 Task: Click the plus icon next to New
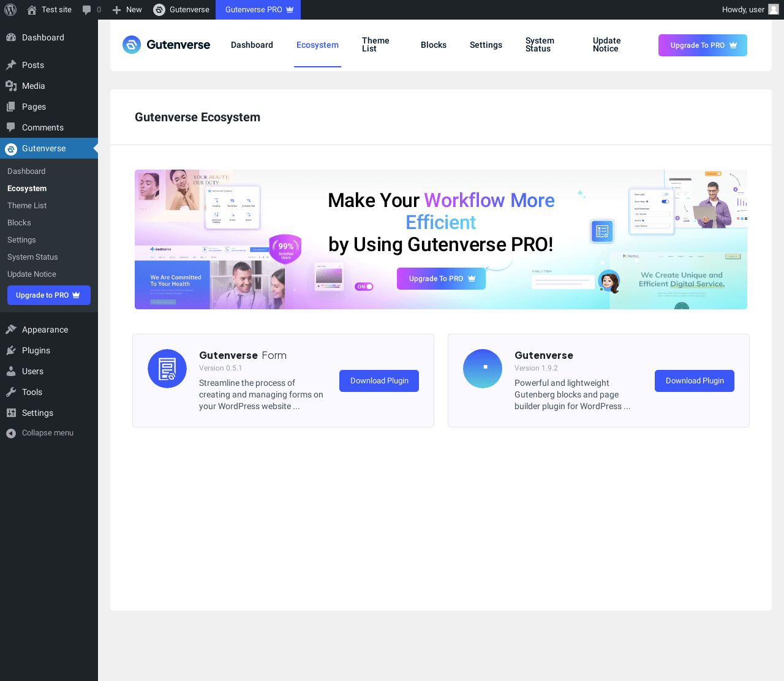(116, 10)
